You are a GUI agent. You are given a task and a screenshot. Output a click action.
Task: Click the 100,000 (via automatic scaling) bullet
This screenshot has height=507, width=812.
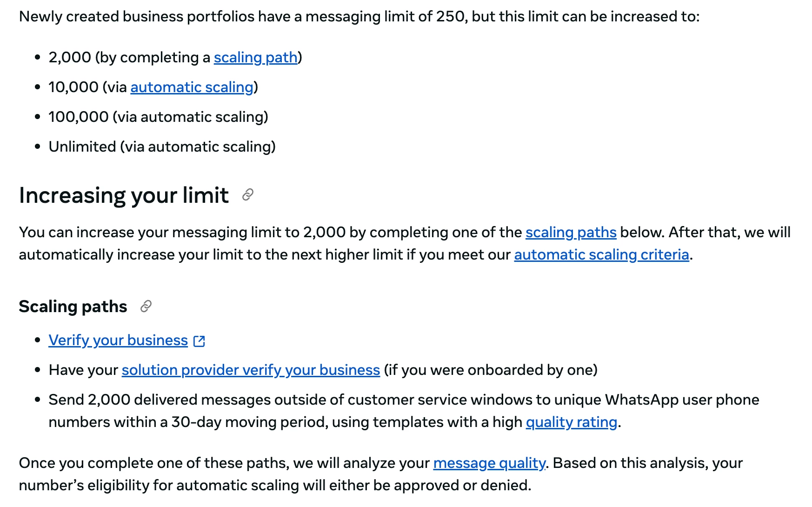[158, 117]
